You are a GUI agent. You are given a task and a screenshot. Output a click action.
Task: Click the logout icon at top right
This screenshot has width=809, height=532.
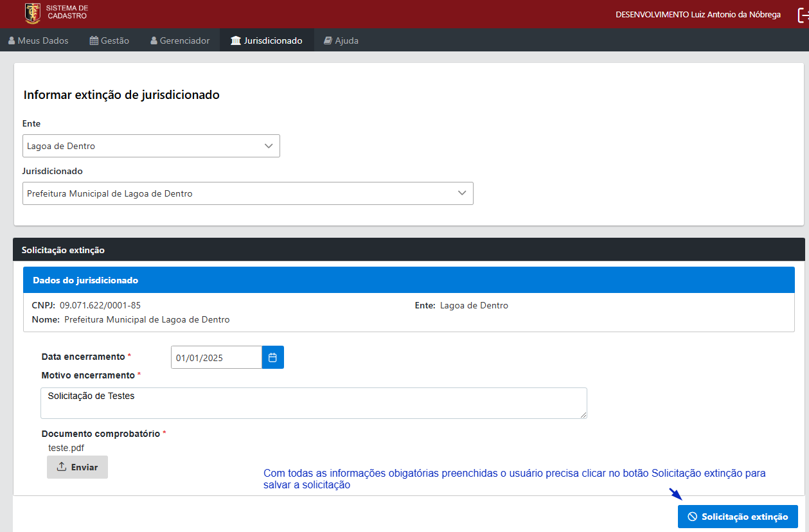pos(803,15)
